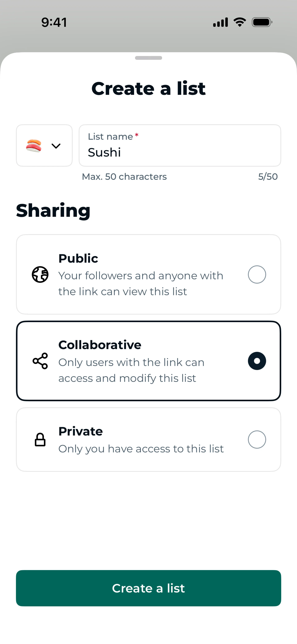Tap the Wi-Fi status icon

pos(239,22)
